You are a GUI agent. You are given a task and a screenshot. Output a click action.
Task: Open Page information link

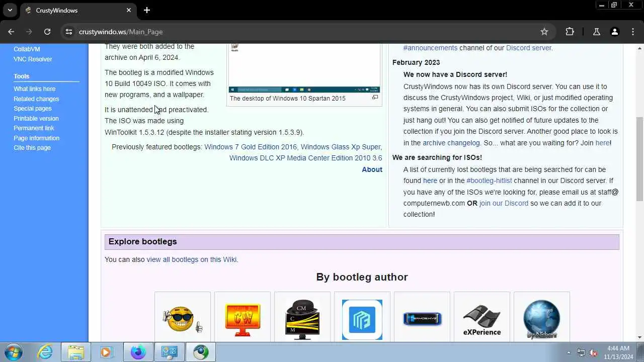(x=36, y=138)
